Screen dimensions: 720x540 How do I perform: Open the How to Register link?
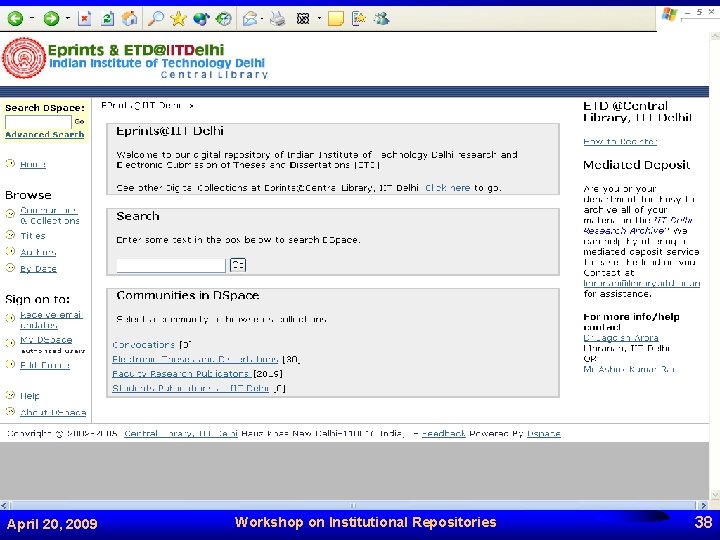620,141
